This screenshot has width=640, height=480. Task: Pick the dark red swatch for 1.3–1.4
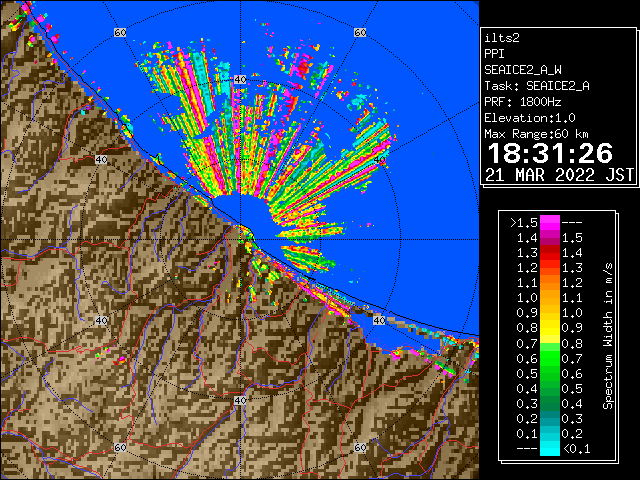[550, 253]
